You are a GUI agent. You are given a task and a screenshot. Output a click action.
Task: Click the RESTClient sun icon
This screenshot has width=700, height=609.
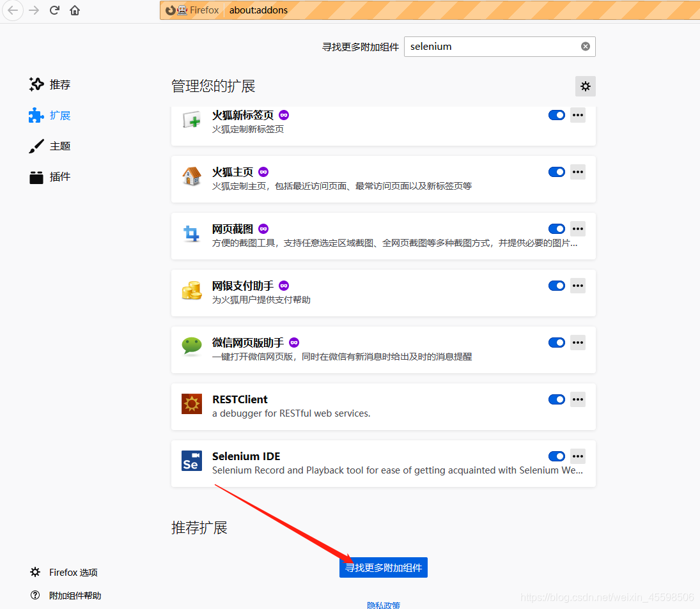point(192,404)
